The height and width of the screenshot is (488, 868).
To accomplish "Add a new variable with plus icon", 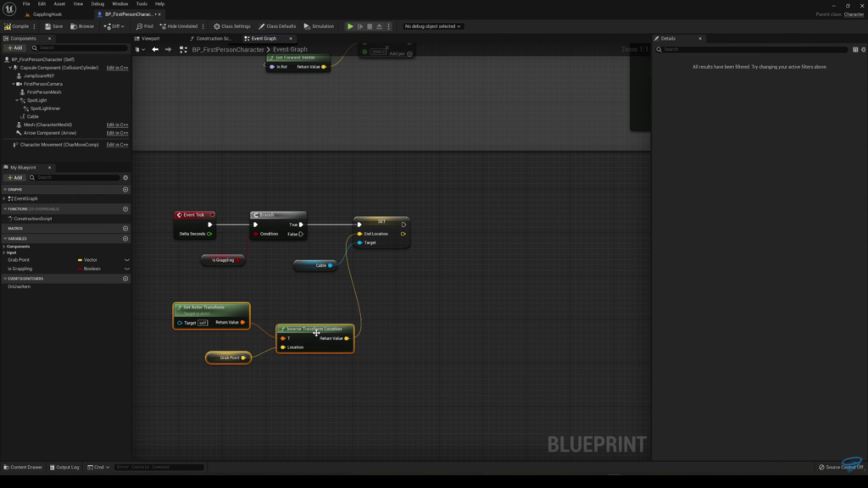I will coord(125,239).
